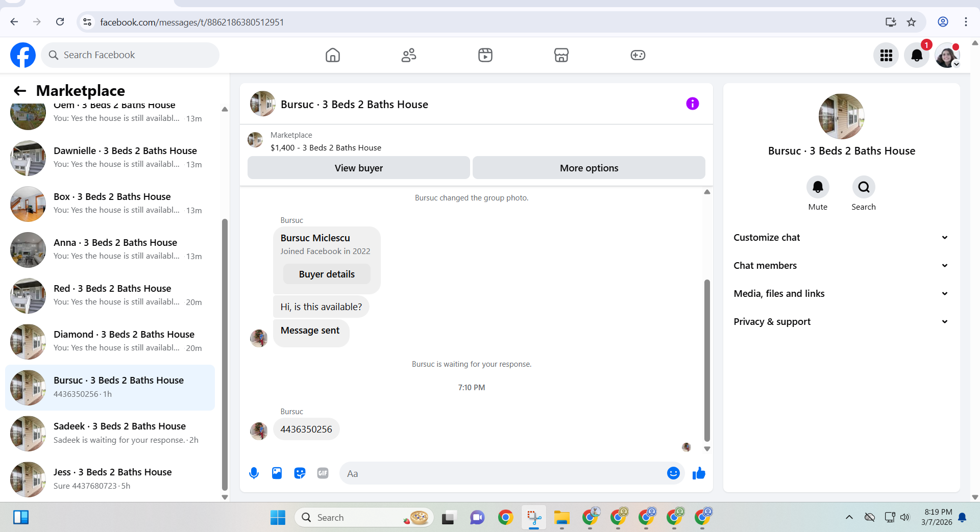
Task: Click the listing photo in info panel
Action: (x=841, y=116)
